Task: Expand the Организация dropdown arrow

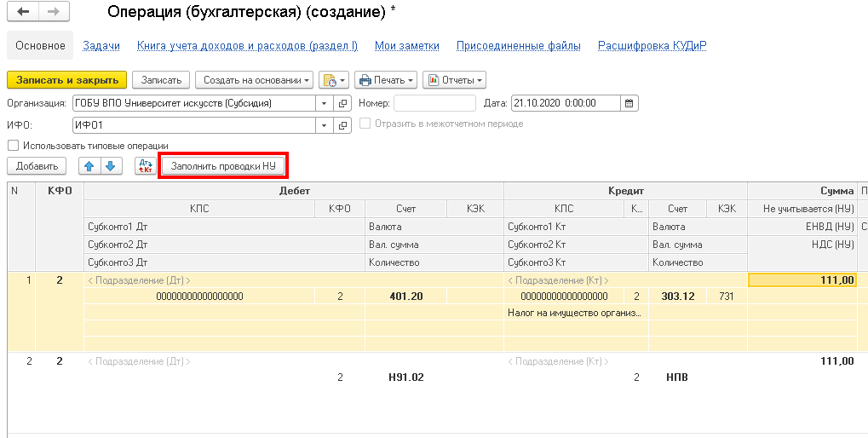Action: pyautogui.click(x=325, y=103)
